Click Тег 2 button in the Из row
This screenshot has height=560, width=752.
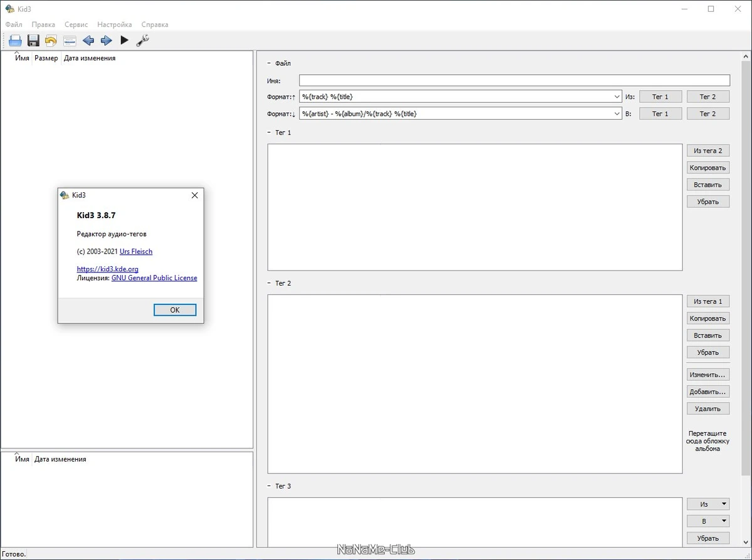coord(708,96)
